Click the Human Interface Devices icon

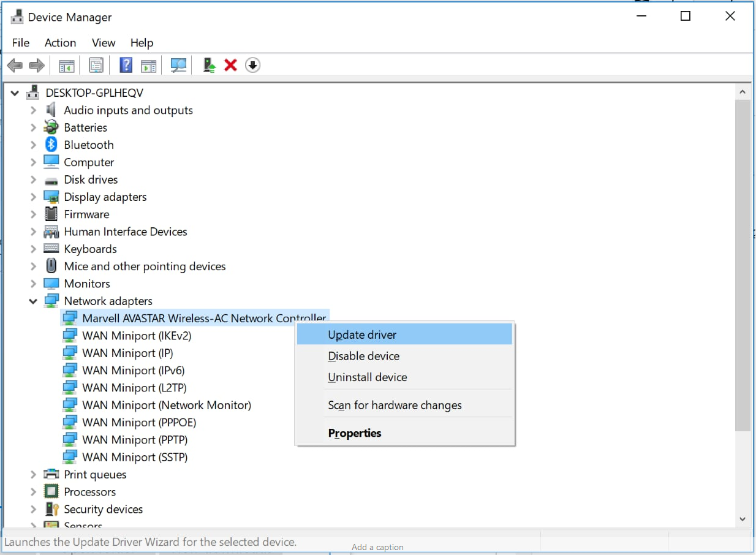pos(51,232)
